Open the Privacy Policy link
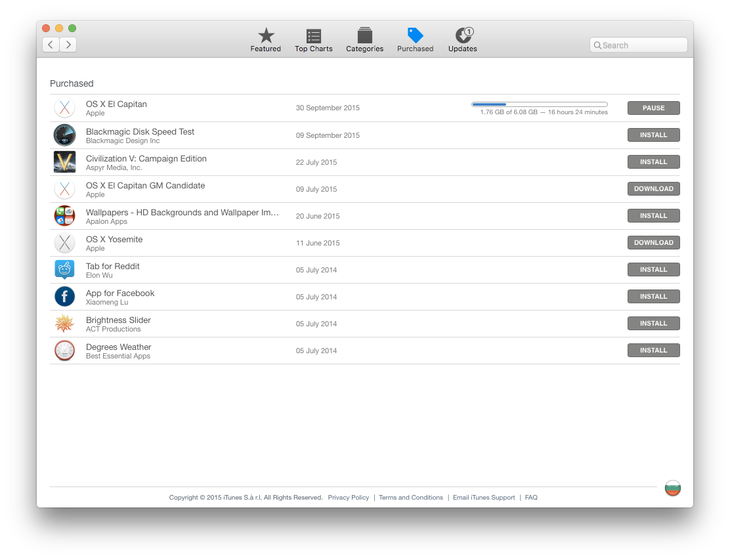The width and height of the screenshot is (730, 560). point(348,498)
